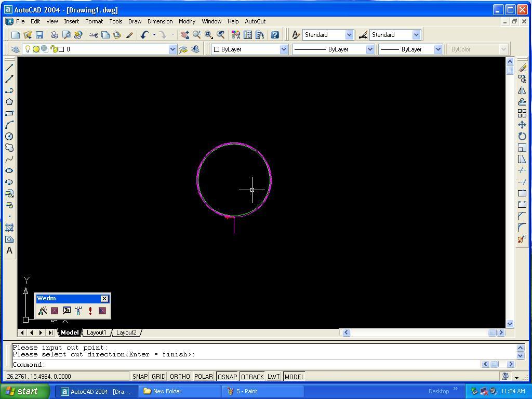
Task: Click the Undo toolbar icon
Action: 145,35
